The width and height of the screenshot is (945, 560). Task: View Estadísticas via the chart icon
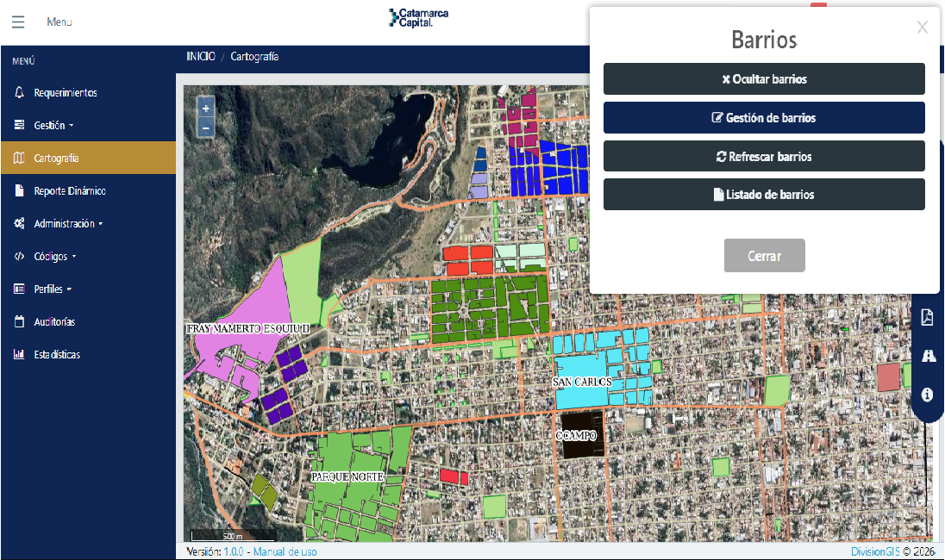(17, 354)
